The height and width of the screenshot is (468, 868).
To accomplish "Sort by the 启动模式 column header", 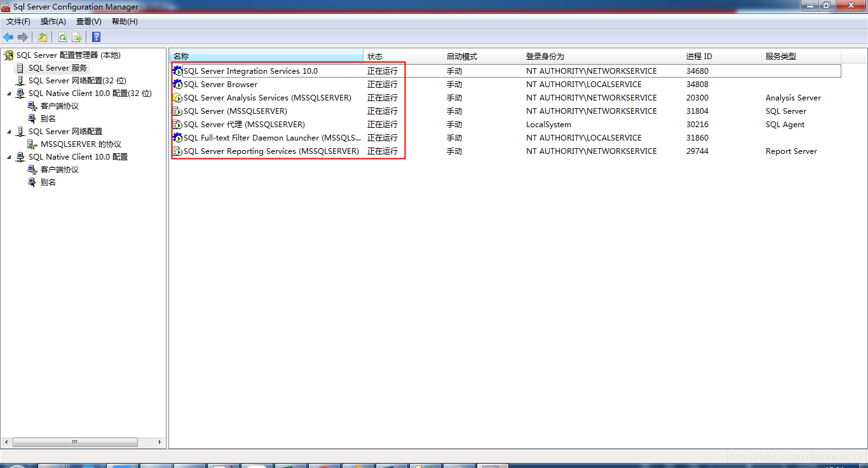I will [482, 56].
